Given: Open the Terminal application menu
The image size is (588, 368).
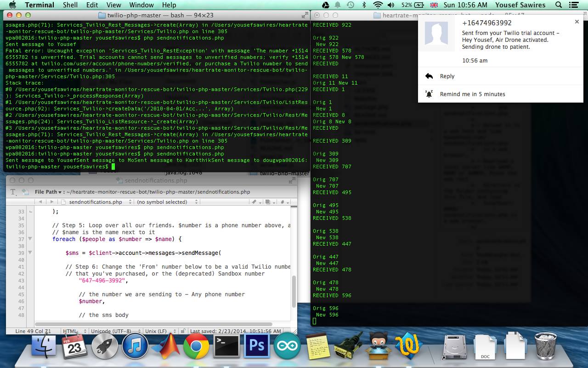Looking at the screenshot, I should click(40, 5).
